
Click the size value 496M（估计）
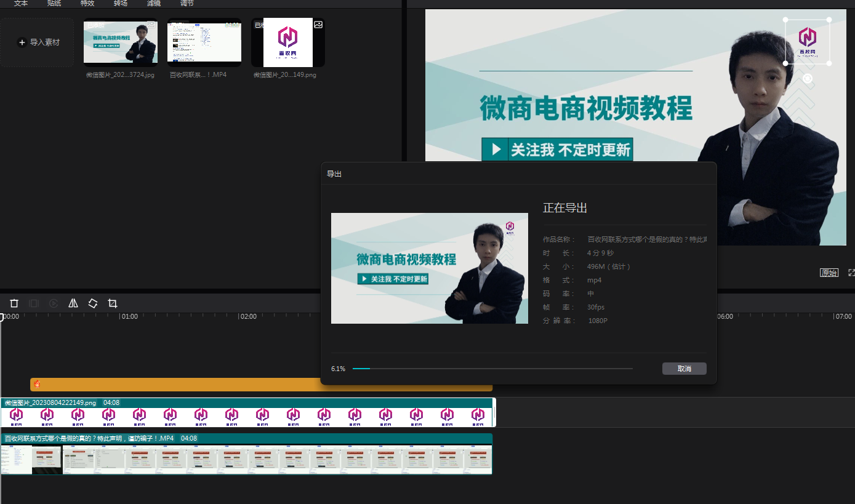click(609, 266)
